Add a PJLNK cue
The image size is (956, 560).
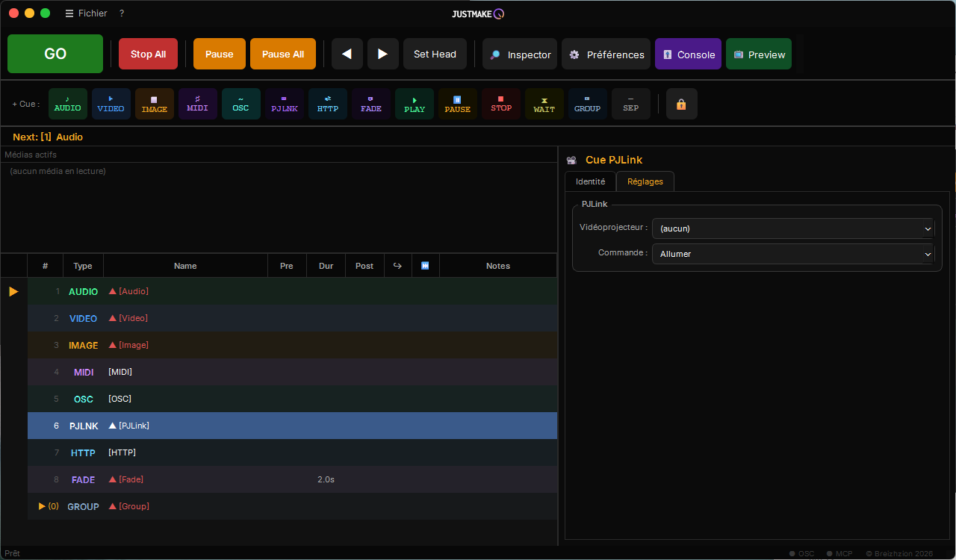[285, 104]
